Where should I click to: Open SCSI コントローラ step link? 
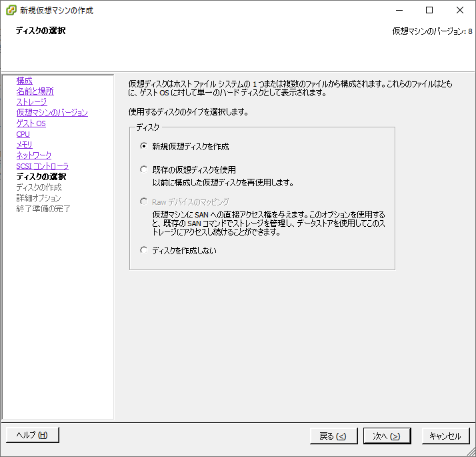pyautogui.click(x=43, y=166)
